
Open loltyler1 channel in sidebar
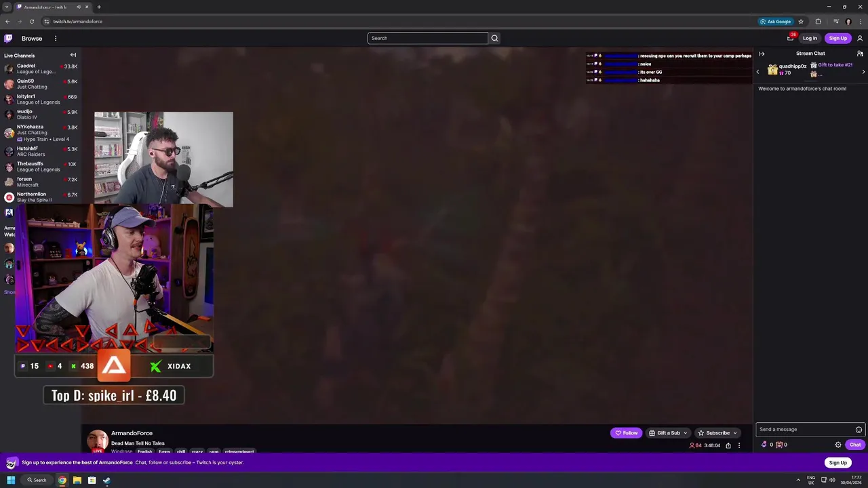[41, 99]
